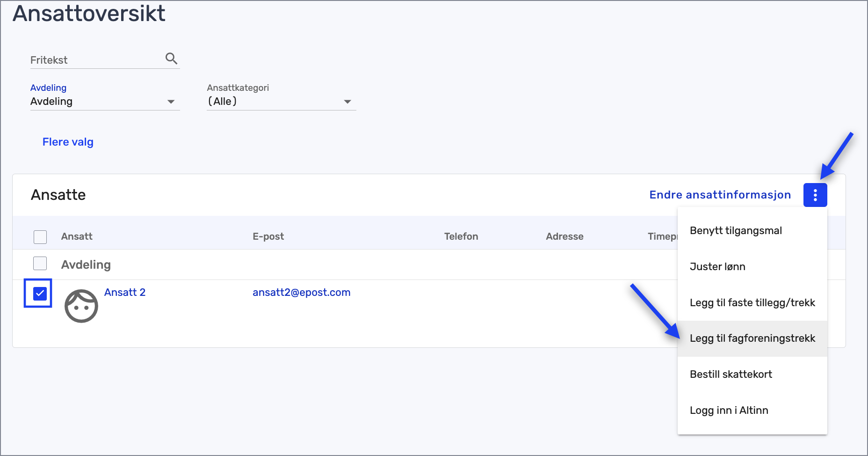
Task: Check the Avdeling group checkbox
Action: (40, 264)
